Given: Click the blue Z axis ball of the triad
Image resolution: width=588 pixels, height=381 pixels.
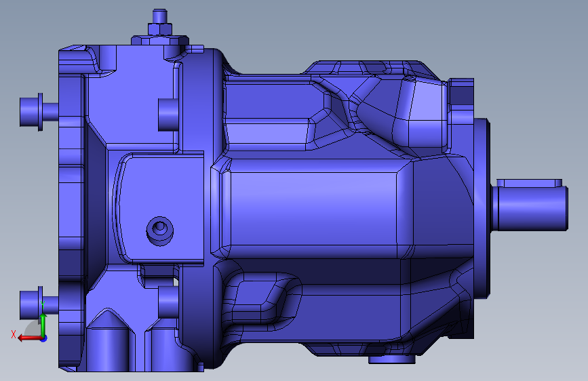Looking at the screenshot, I should 44,338.
